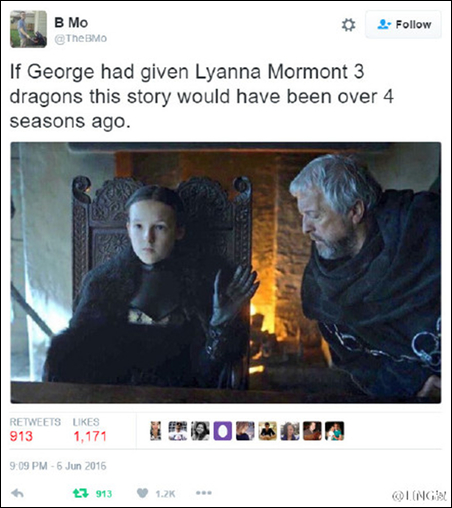Click the purple egg avatar
The width and height of the screenshot is (452, 508).
point(223,431)
